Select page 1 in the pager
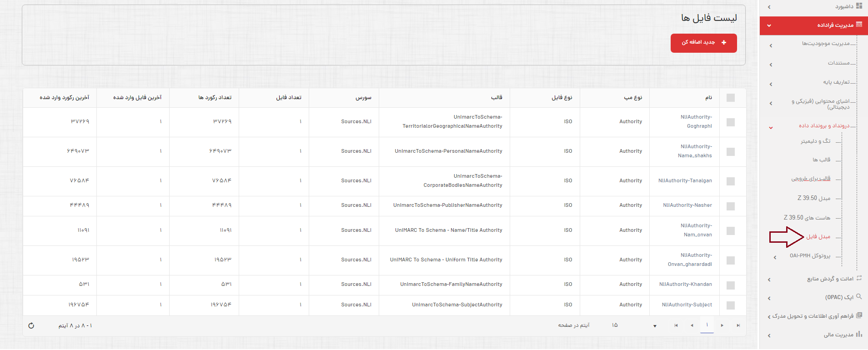 [x=707, y=325]
